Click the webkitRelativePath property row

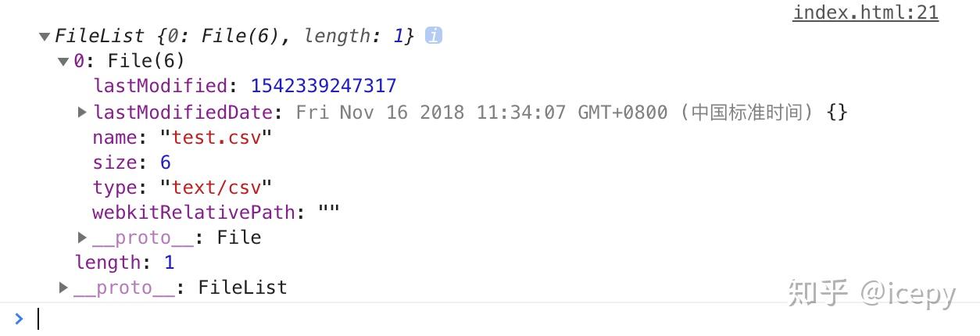(216, 212)
